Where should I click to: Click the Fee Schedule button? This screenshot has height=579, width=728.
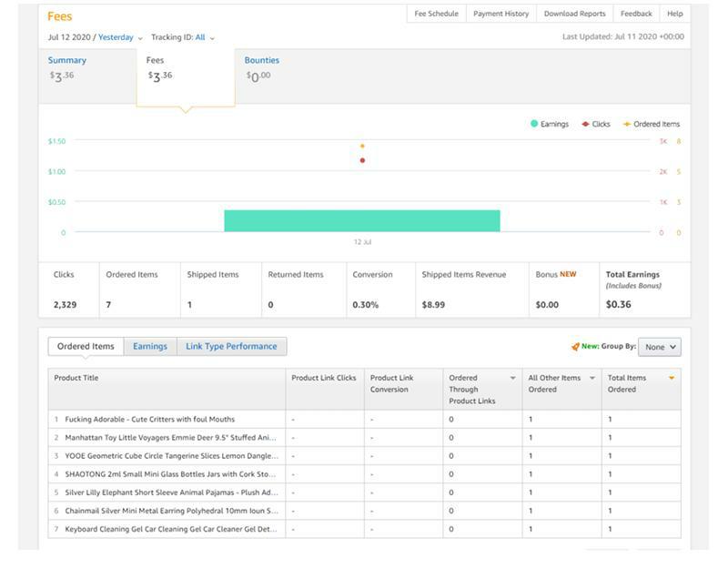436,14
